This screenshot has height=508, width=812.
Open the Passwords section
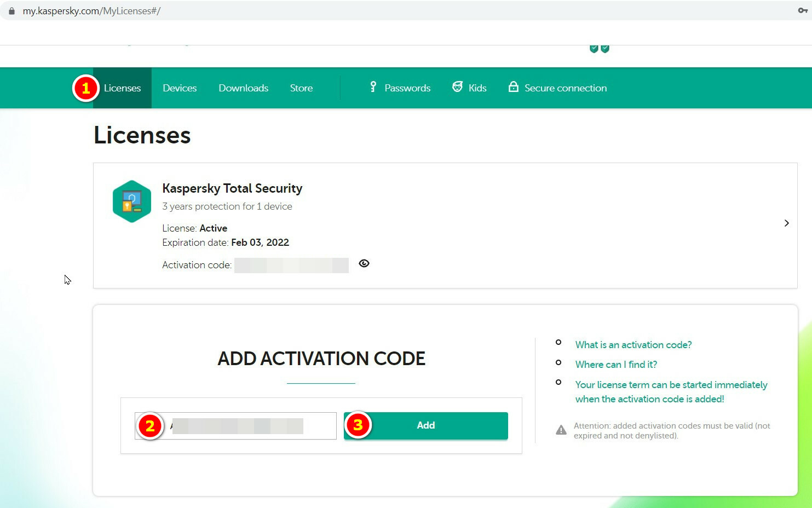point(407,88)
